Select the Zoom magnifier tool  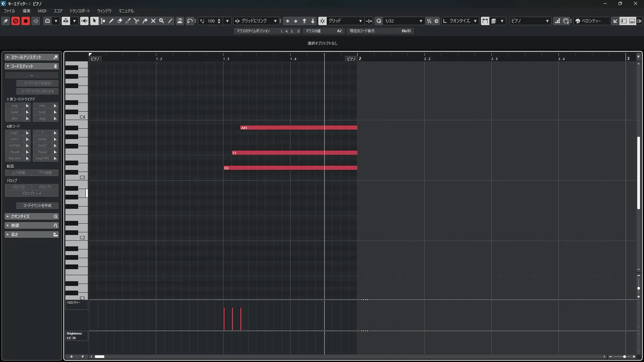click(x=161, y=21)
